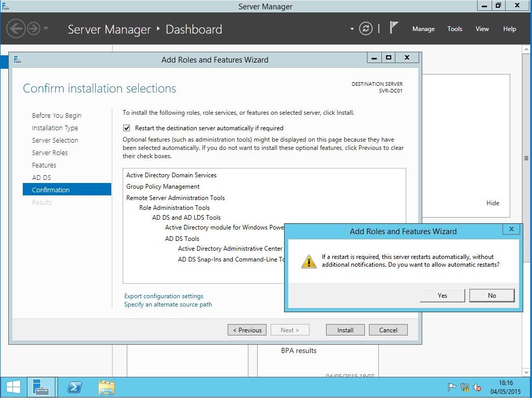This screenshot has height=398, width=532.
Task: Open the Windows Start button
Action: [13, 387]
